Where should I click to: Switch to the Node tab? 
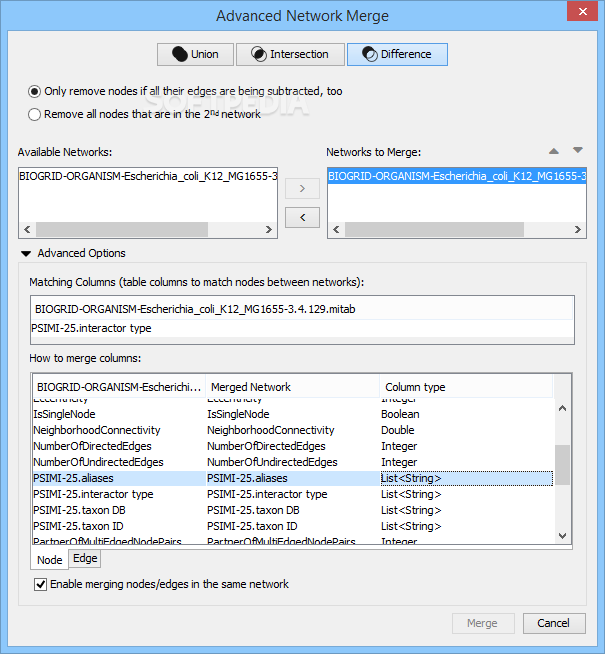[x=49, y=560]
